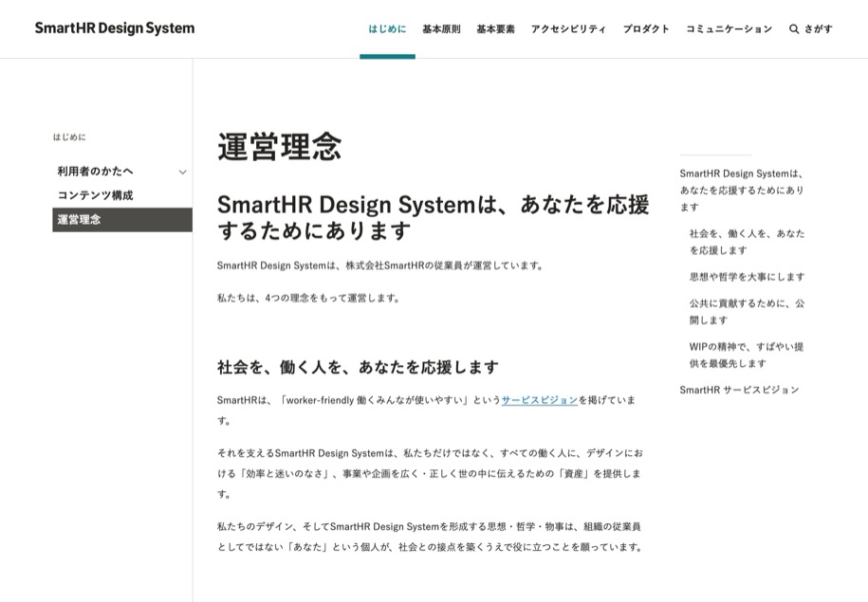Open the 基本要素 navigation tab

coord(495,28)
